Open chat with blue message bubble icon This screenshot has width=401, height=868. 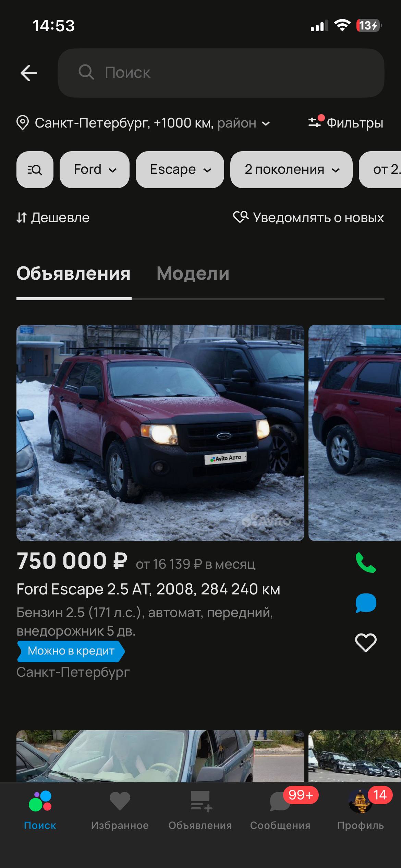(366, 603)
